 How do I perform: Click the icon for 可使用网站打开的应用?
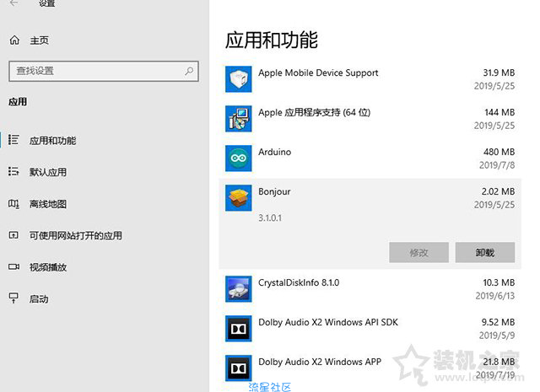(x=13, y=235)
